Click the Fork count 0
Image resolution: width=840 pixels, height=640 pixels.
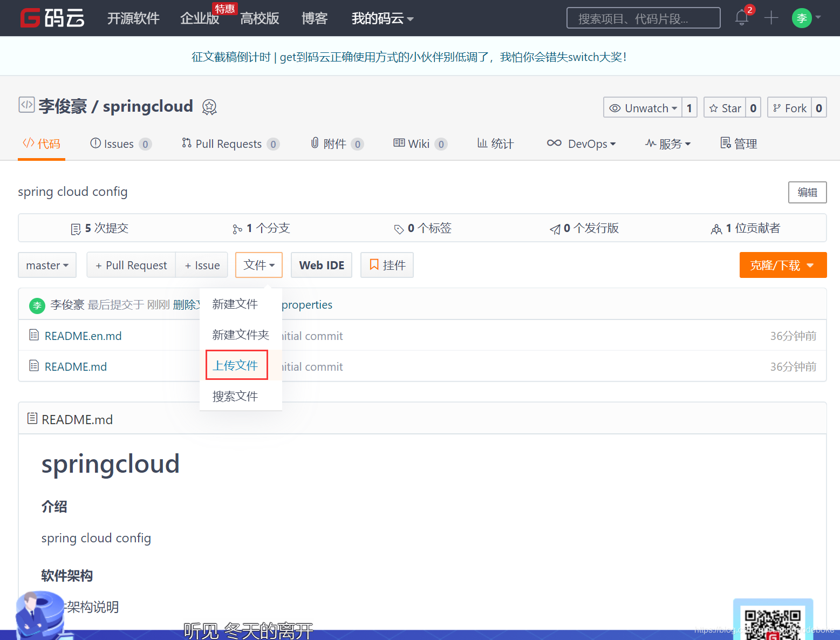point(819,108)
